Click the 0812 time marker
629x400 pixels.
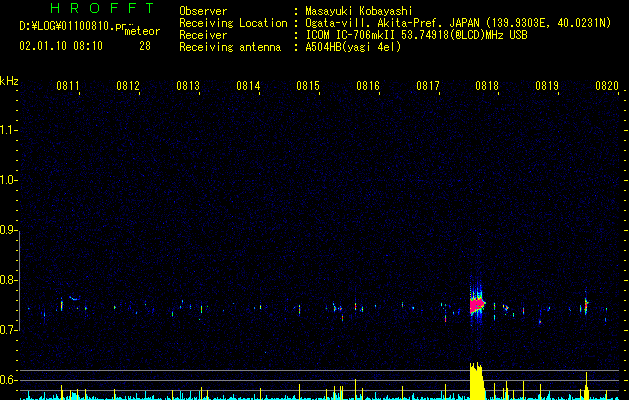128,86
